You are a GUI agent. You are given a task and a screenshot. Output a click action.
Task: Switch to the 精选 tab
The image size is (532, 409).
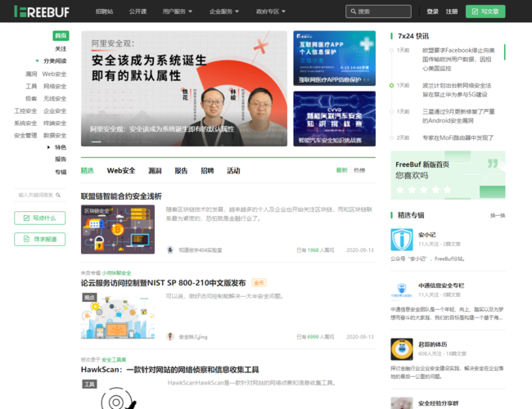click(88, 171)
